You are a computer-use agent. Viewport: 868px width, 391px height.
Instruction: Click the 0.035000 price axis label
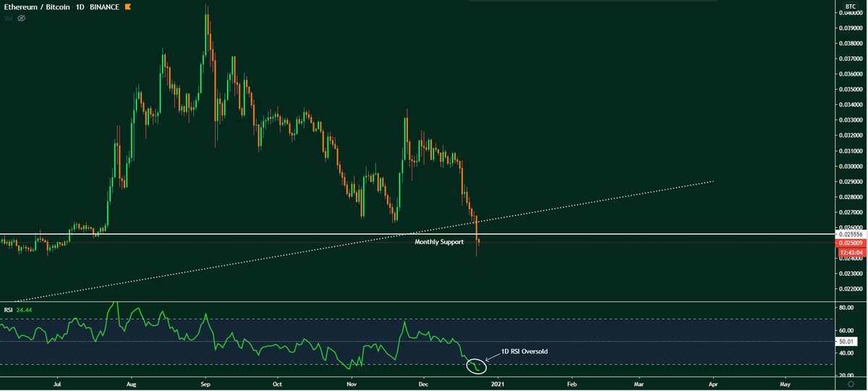(851, 90)
